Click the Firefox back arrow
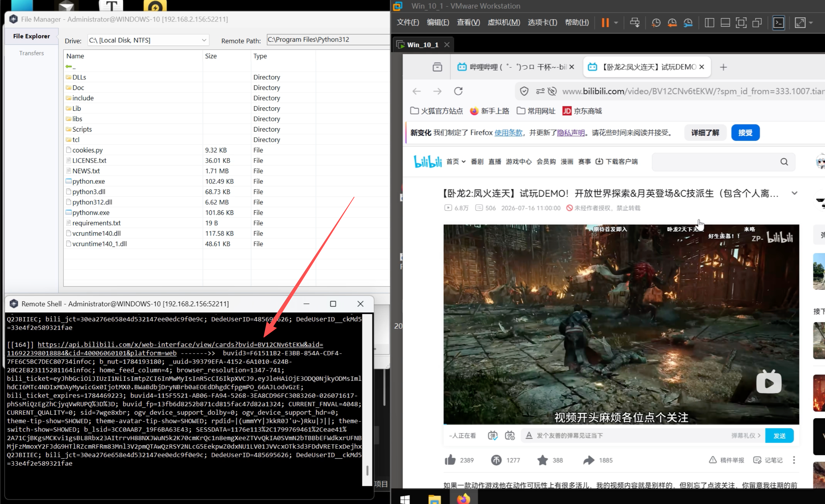Screen dimensions: 825x504 pos(416,91)
